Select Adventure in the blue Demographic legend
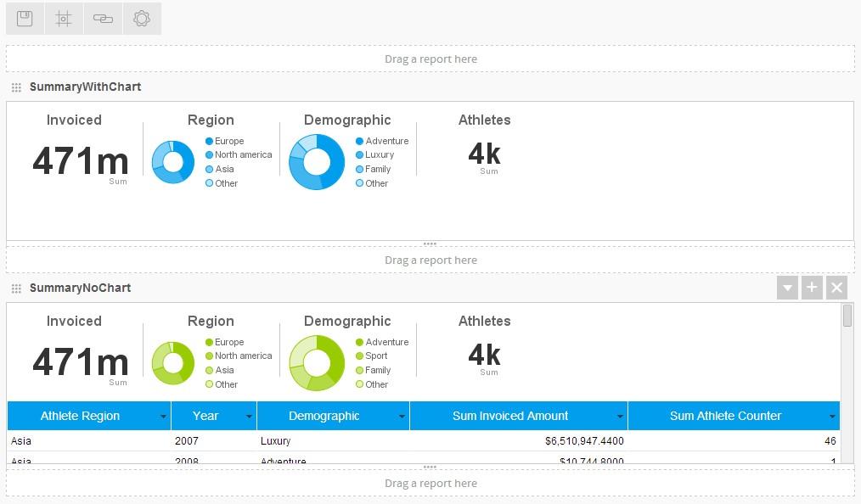 pyautogui.click(x=382, y=141)
